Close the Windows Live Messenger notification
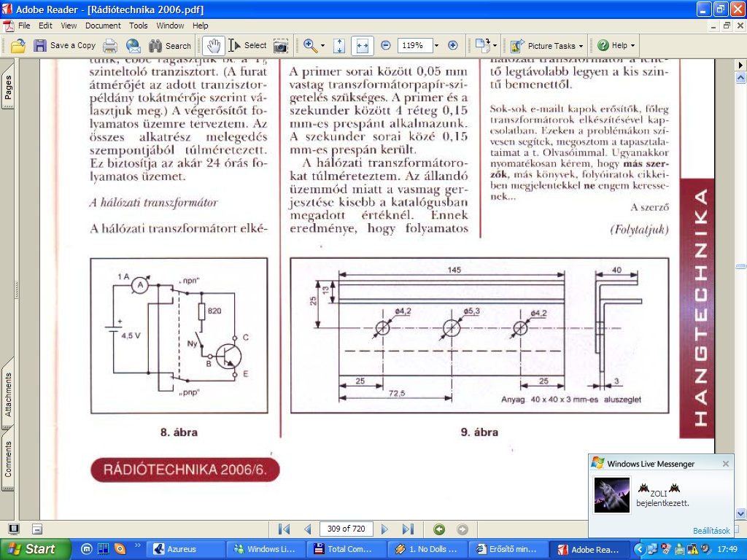 coord(726,463)
